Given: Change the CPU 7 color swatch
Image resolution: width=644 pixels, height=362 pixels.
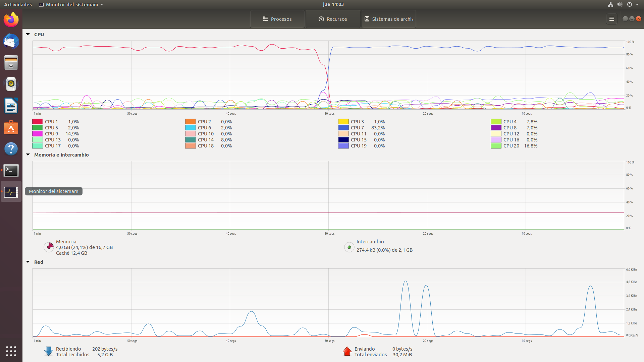Looking at the screenshot, I should point(343,128).
